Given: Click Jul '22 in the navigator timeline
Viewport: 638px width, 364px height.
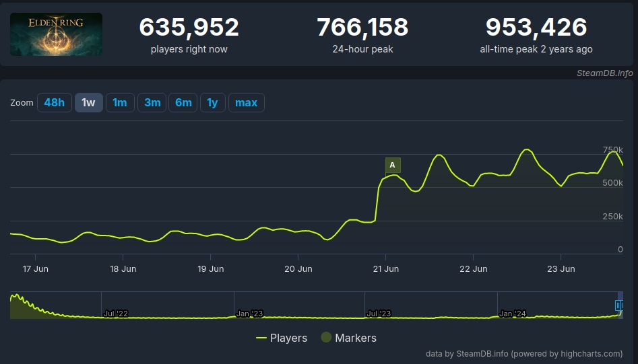Looking at the screenshot, I should pyautogui.click(x=115, y=314).
